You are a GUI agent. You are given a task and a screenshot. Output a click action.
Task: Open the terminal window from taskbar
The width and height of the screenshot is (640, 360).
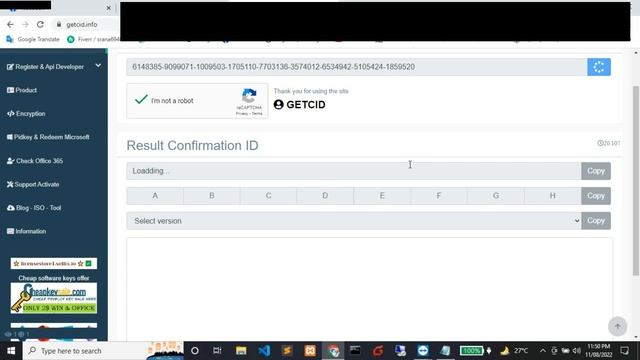tap(355, 351)
